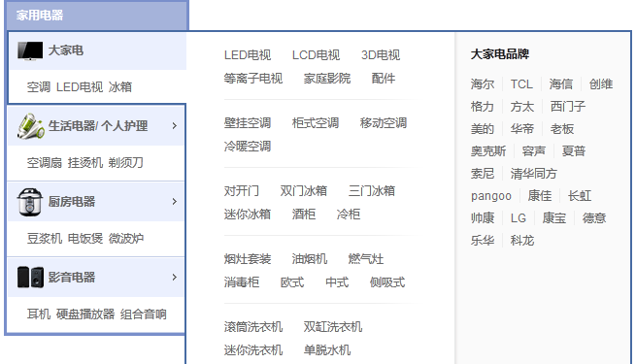636x364 pixels.
Task: Click the 海信 brand
Action: [561, 84]
